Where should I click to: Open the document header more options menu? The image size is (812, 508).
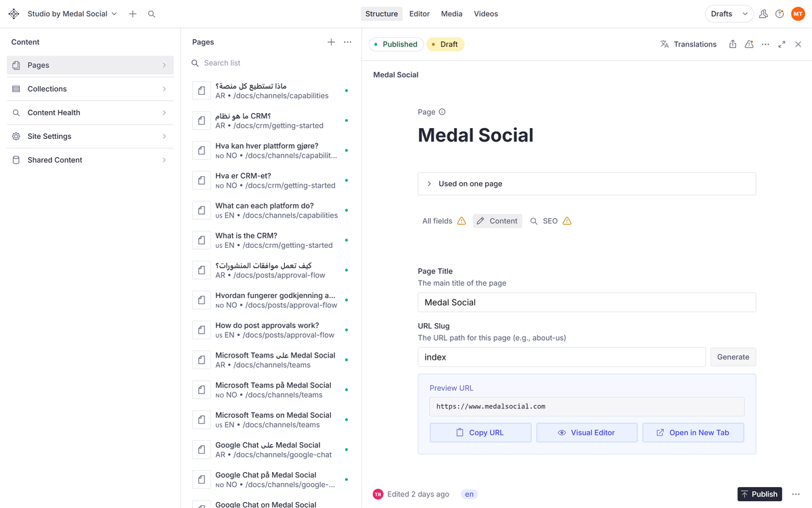pyautogui.click(x=765, y=44)
